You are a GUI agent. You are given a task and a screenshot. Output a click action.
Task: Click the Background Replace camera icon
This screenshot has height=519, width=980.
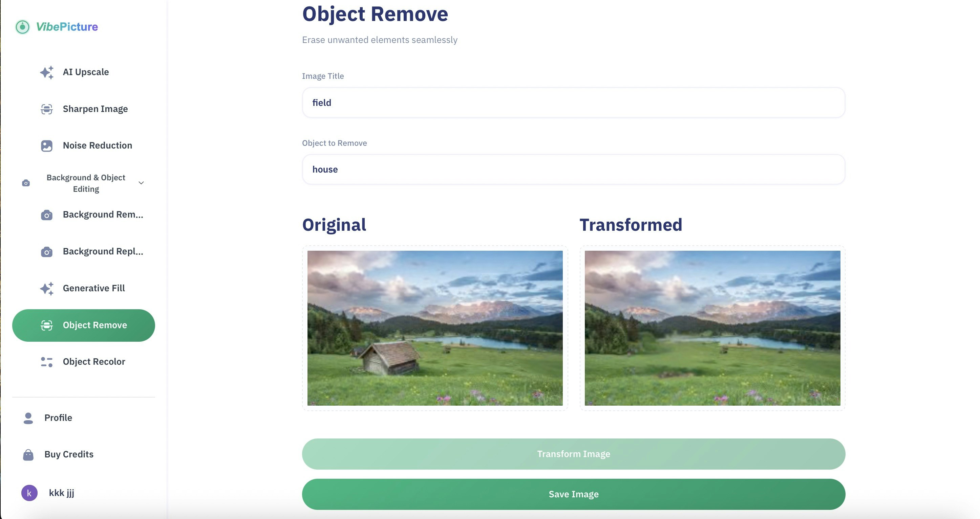(46, 252)
